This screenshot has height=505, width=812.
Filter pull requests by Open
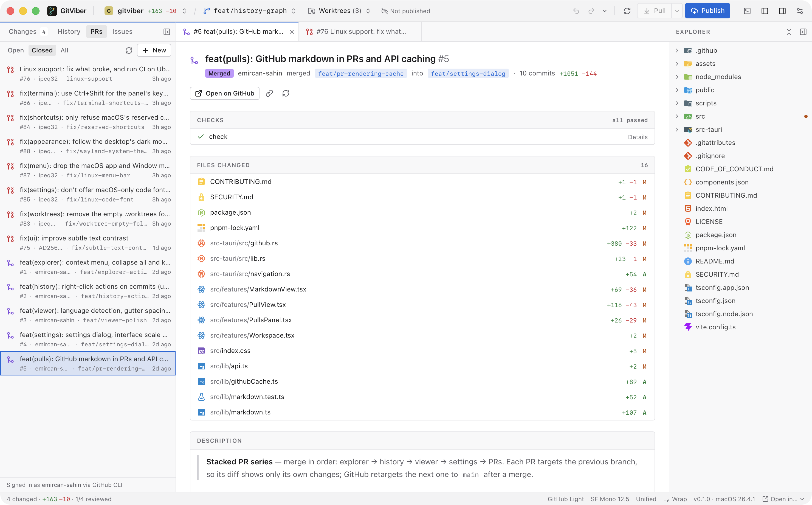[16, 50]
